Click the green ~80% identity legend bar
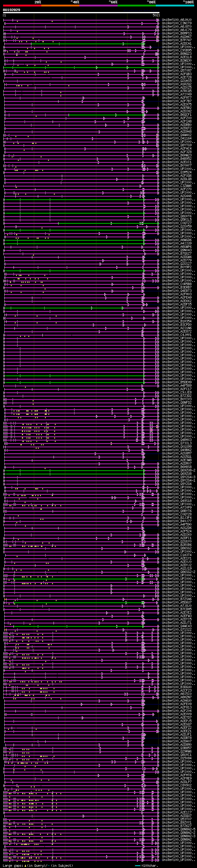 pyautogui.click(x=137, y=6)
